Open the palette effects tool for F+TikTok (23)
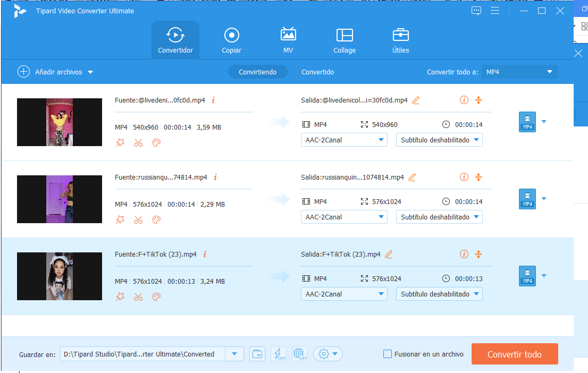The width and height of the screenshot is (588, 373). click(x=156, y=297)
